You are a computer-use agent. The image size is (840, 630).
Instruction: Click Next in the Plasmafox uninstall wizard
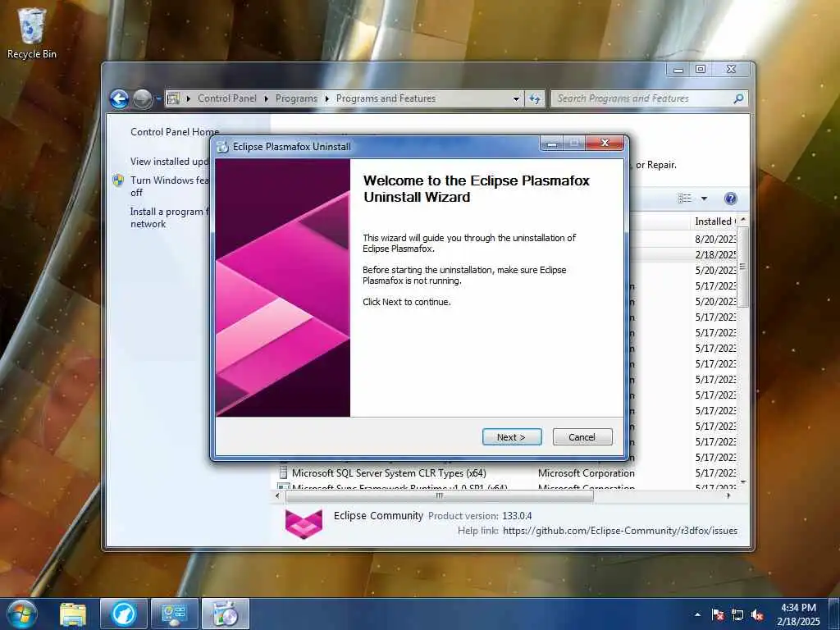pyautogui.click(x=512, y=437)
